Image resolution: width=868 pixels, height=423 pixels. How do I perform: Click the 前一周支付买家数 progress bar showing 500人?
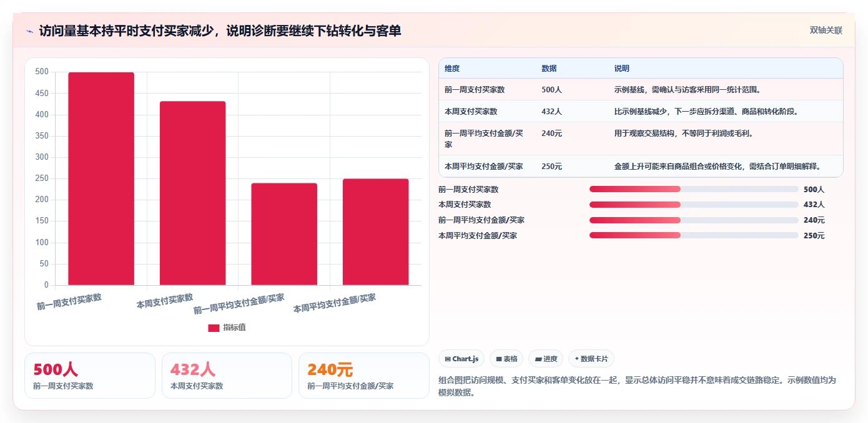pos(694,189)
